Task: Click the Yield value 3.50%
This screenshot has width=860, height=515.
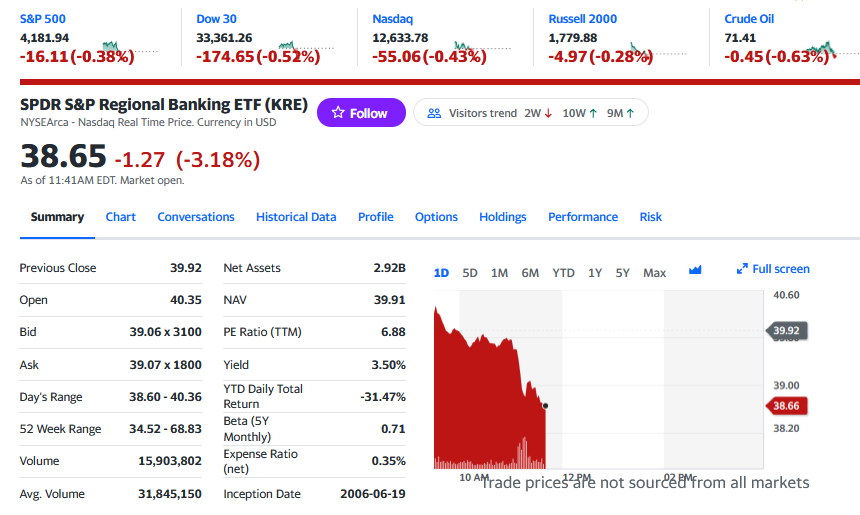Action: (x=388, y=365)
